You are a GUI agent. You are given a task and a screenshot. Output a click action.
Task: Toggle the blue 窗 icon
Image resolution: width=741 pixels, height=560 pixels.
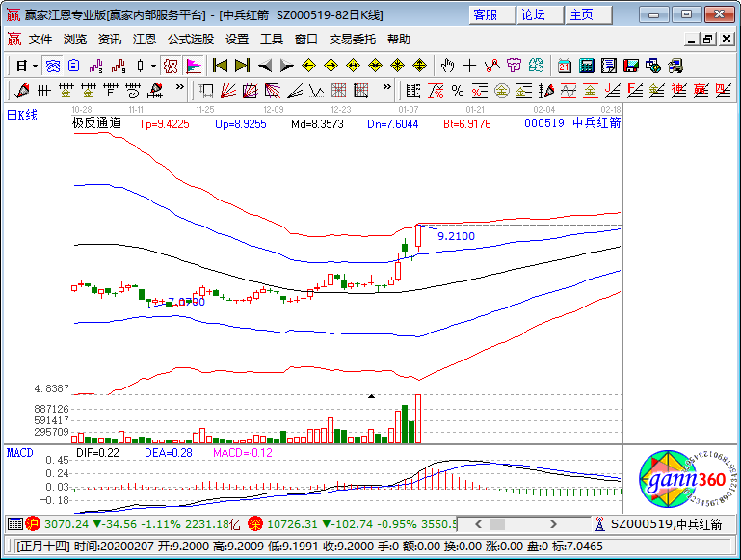(52, 66)
